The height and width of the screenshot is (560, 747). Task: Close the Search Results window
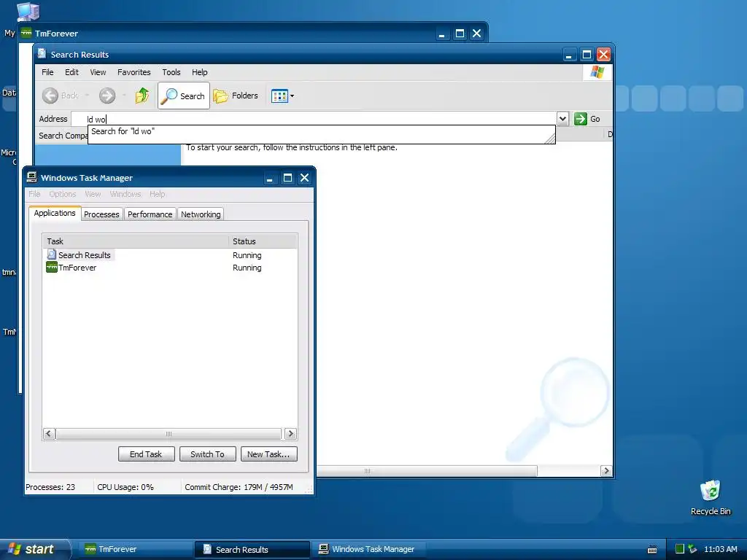point(603,54)
